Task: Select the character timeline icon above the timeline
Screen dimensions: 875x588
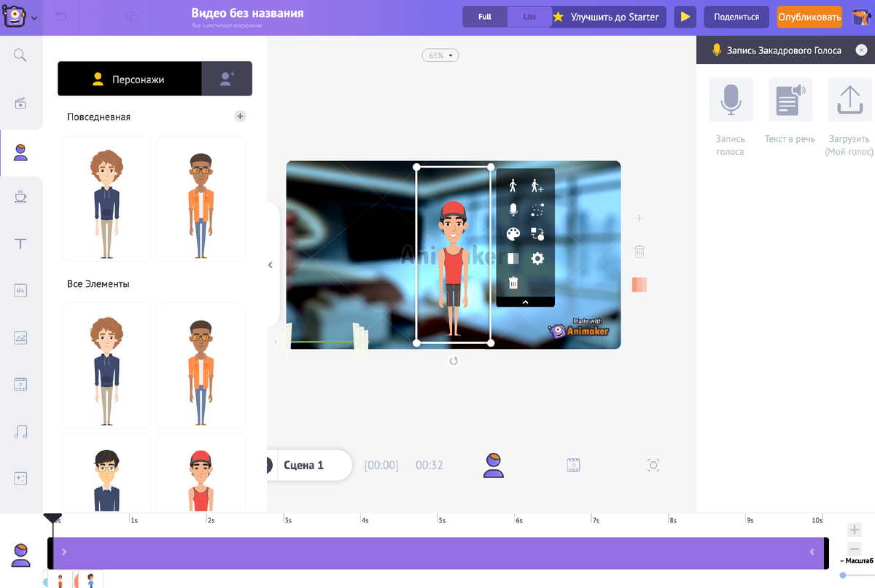Action: click(494, 465)
